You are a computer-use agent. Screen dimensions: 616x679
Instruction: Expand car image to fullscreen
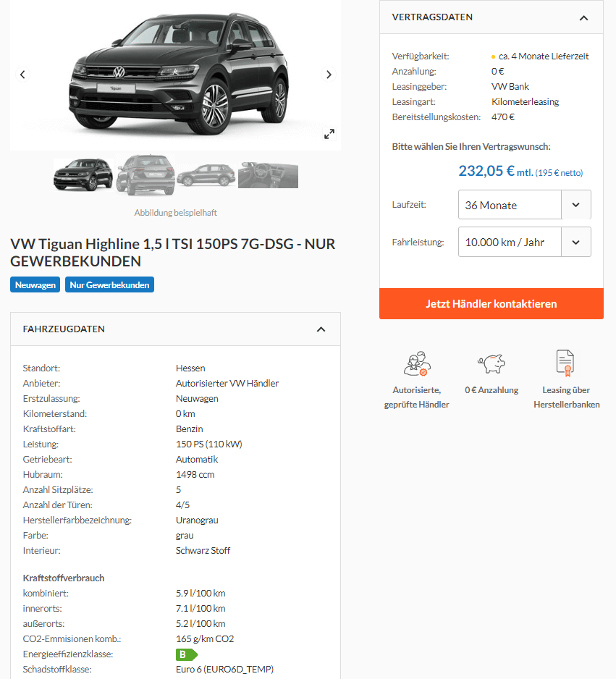pos(329,134)
